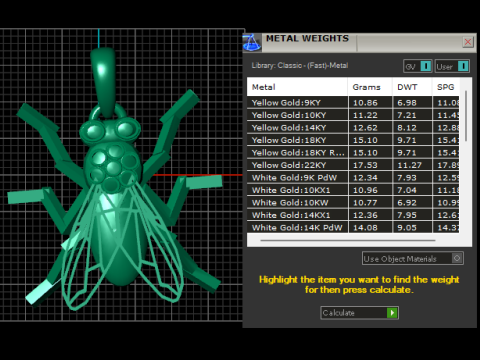The image size is (480, 360).
Task: Click the 6.98 DWT value
Action: (x=407, y=103)
